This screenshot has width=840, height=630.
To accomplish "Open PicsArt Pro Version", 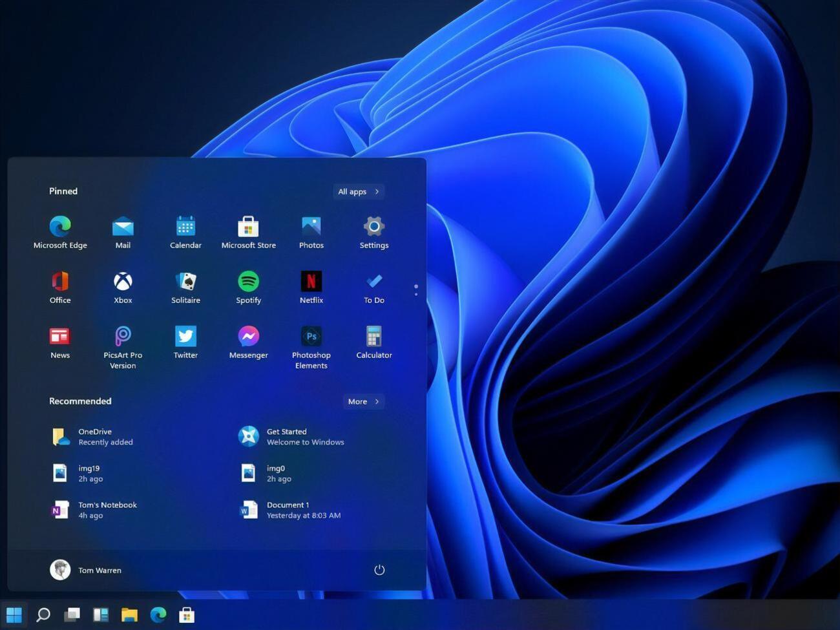I will coord(123,342).
